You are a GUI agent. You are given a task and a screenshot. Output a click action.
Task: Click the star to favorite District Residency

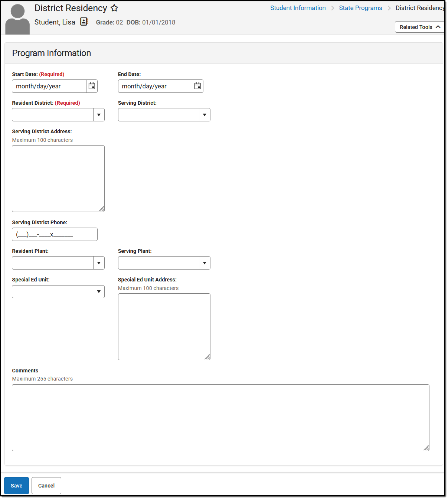point(114,8)
